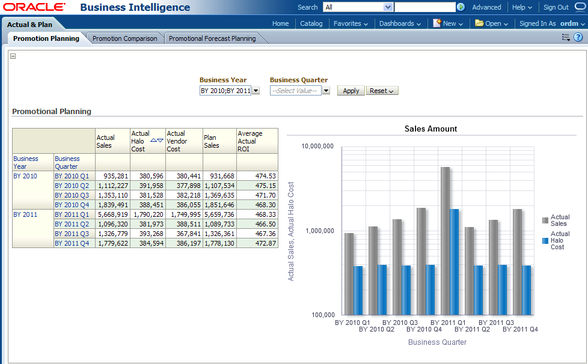Sort Actual Halo Cost ascending arrow

coord(153,141)
